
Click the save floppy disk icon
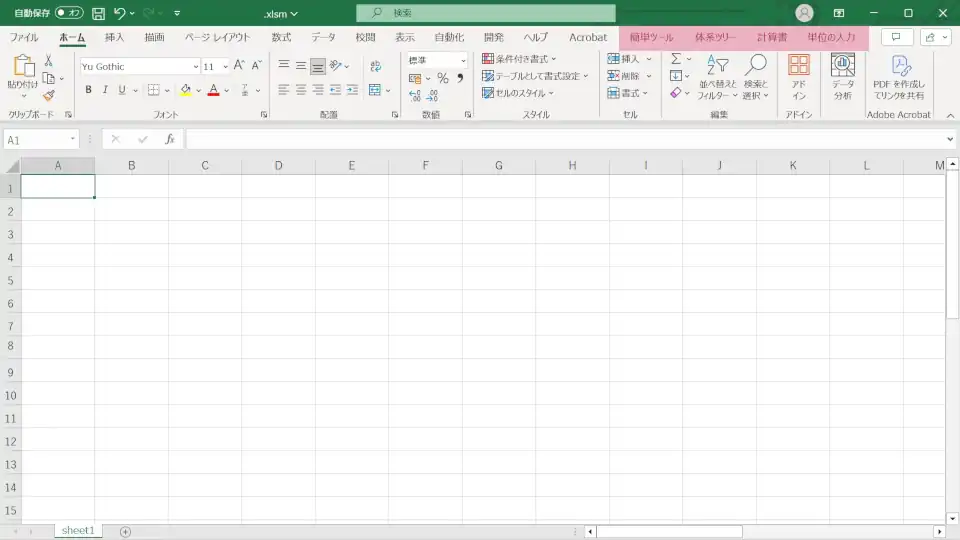pyautogui.click(x=98, y=13)
